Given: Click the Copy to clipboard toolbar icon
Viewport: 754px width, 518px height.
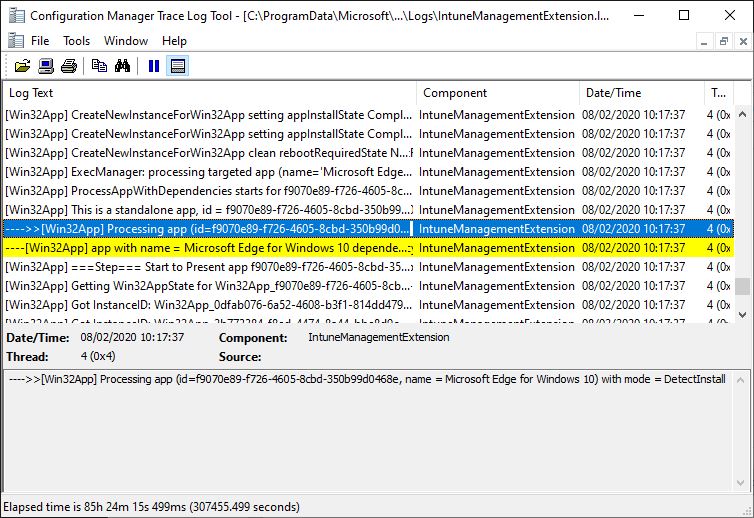Looking at the screenshot, I should [x=99, y=66].
